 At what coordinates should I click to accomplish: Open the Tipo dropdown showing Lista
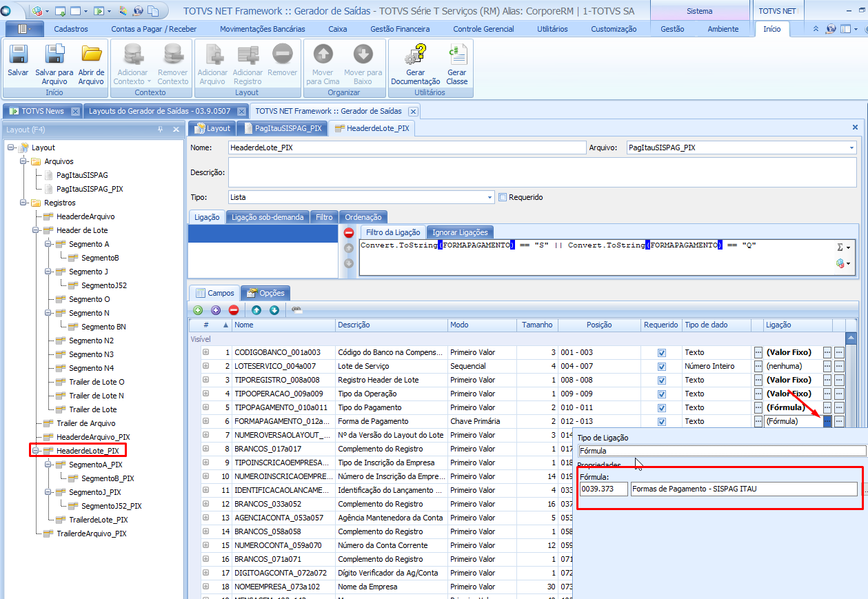coord(490,197)
